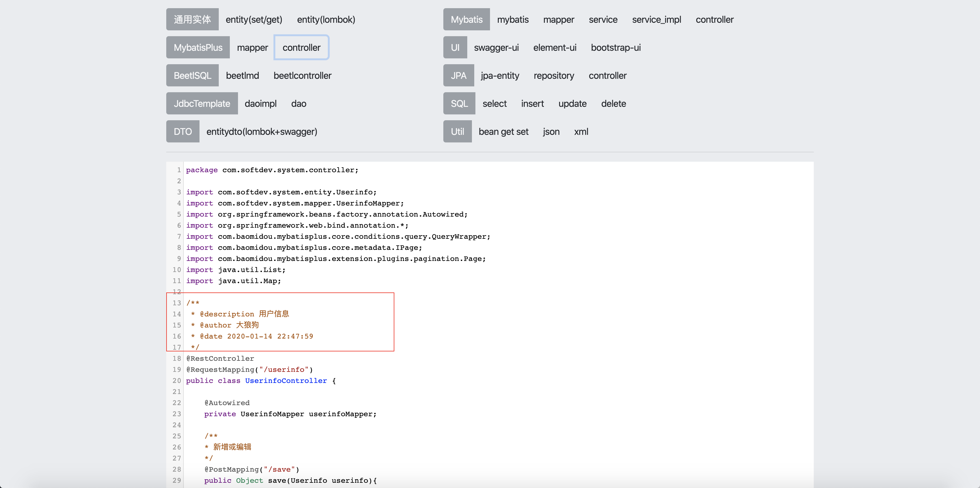Generate the SQL select statement
The height and width of the screenshot is (488, 980).
[494, 104]
